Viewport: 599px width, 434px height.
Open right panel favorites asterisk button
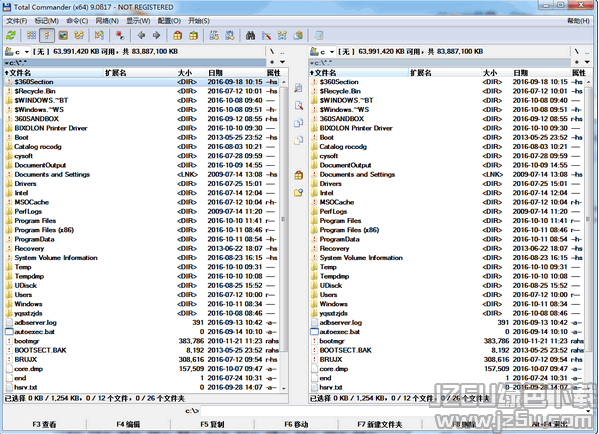[577, 62]
